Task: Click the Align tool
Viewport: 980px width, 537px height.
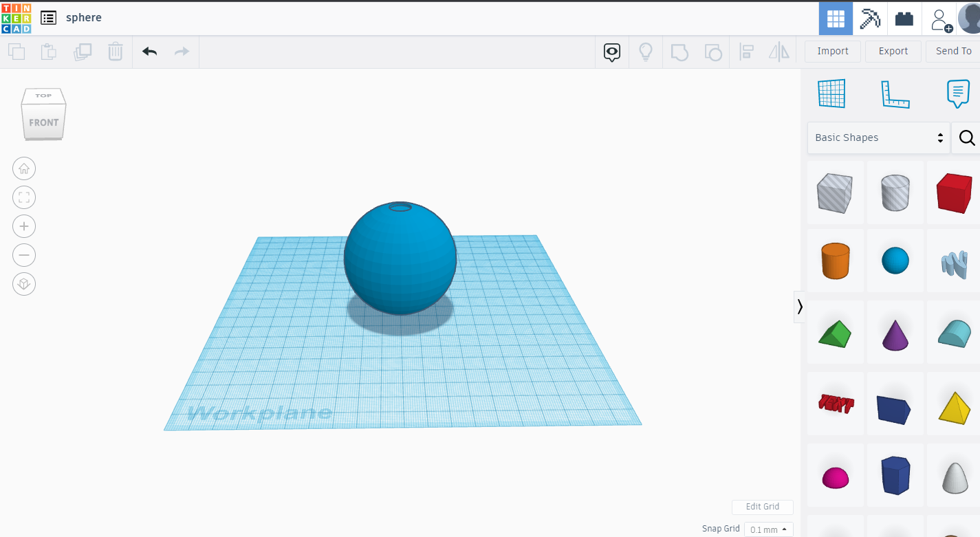Action: (746, 52)
